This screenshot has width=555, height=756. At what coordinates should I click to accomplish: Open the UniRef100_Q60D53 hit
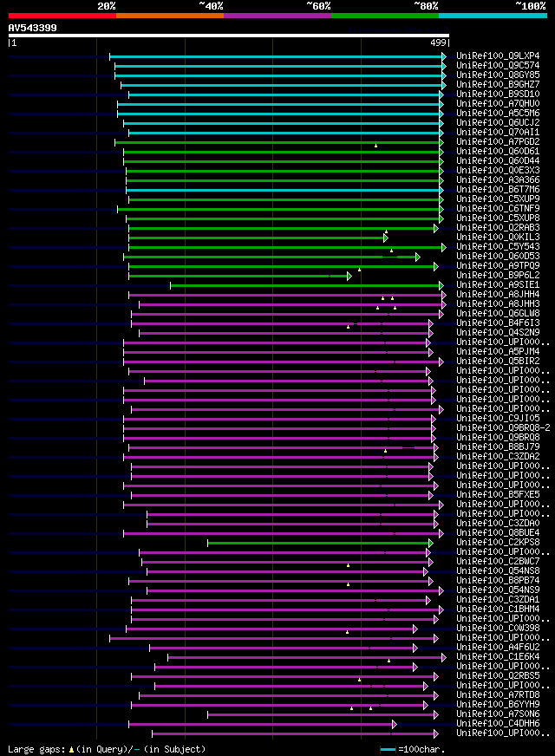(x=498, y=256)
